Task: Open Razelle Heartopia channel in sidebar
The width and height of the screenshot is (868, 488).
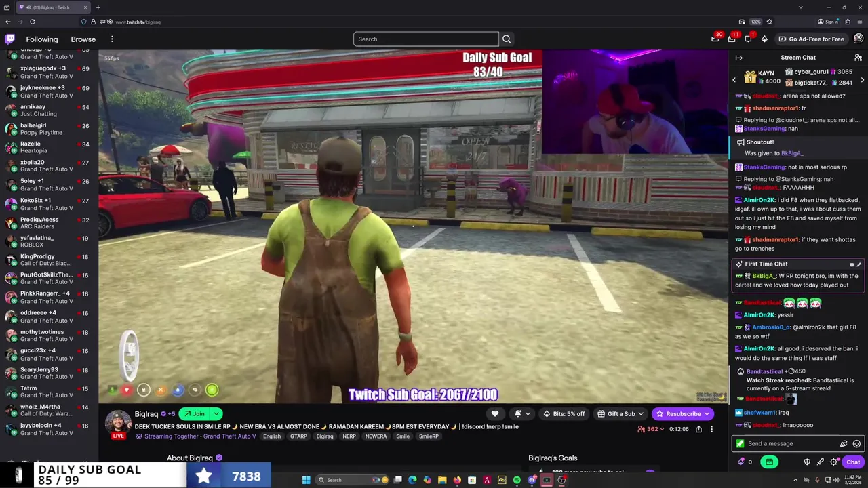Action: point(49,147)
